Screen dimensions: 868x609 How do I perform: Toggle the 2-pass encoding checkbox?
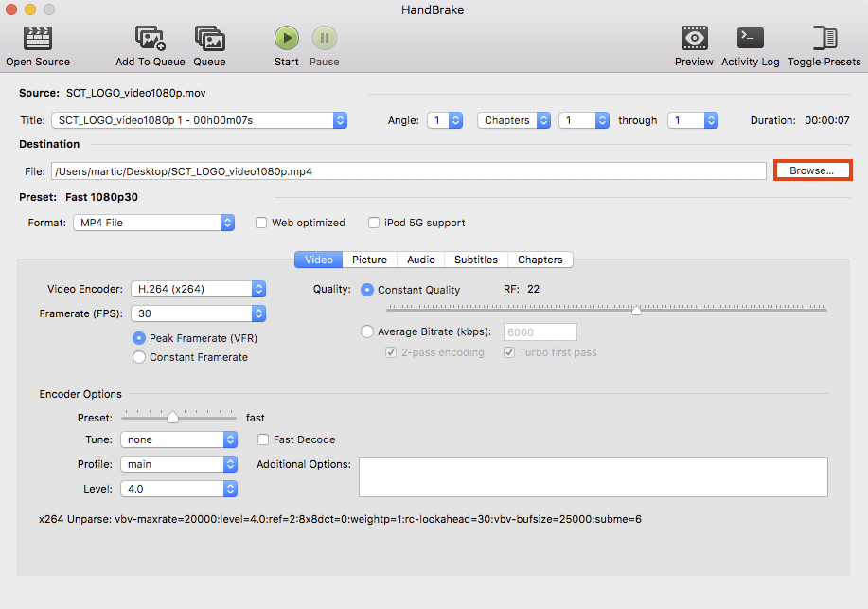391,352
